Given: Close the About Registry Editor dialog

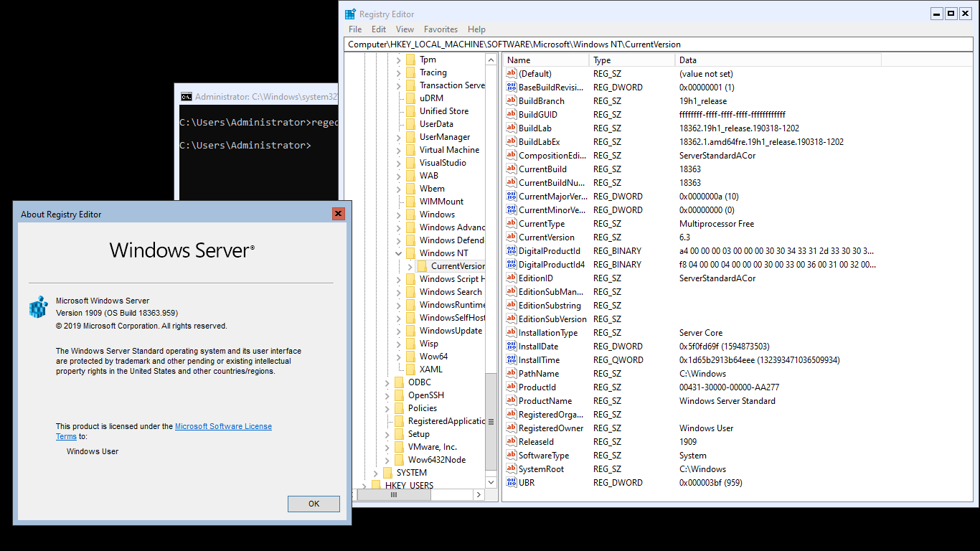Looking at the screenshot, I should [x=339, y=214].
